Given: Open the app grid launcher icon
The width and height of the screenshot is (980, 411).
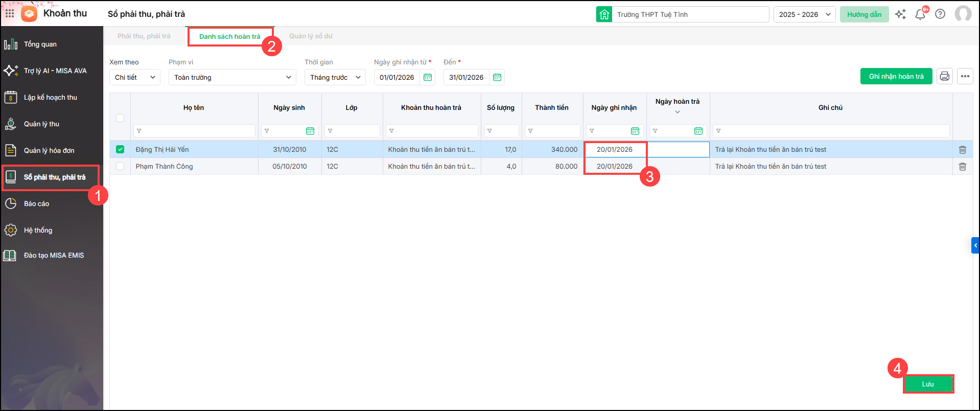Looking at the screenshot, I should point(10,14).
